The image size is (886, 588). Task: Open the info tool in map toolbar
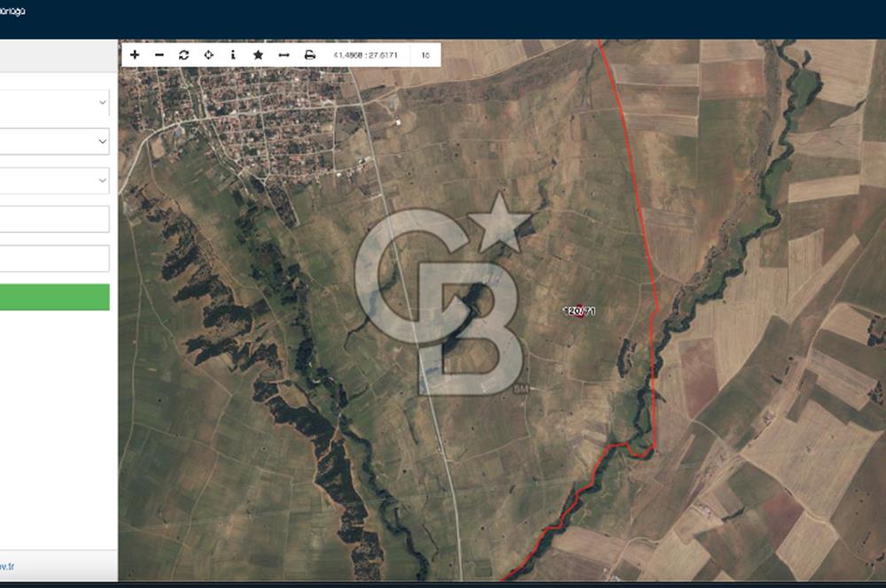233,55
